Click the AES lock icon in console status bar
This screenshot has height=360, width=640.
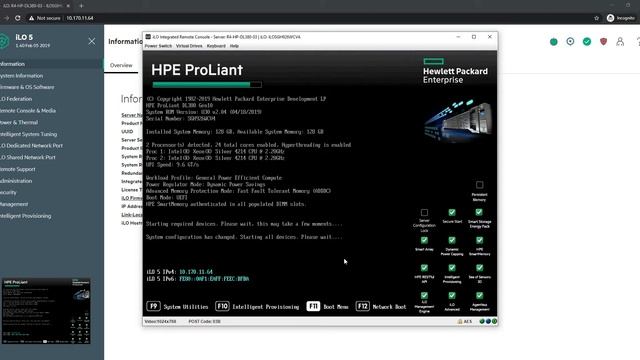click(x=460, y=322)
